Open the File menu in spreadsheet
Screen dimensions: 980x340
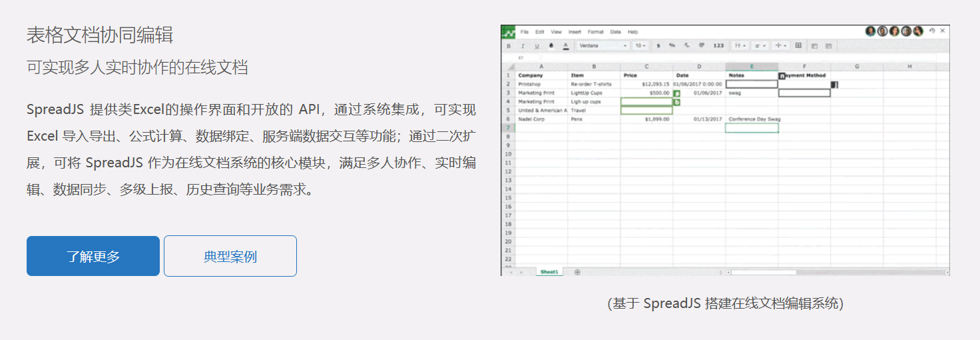pos(525,32)
